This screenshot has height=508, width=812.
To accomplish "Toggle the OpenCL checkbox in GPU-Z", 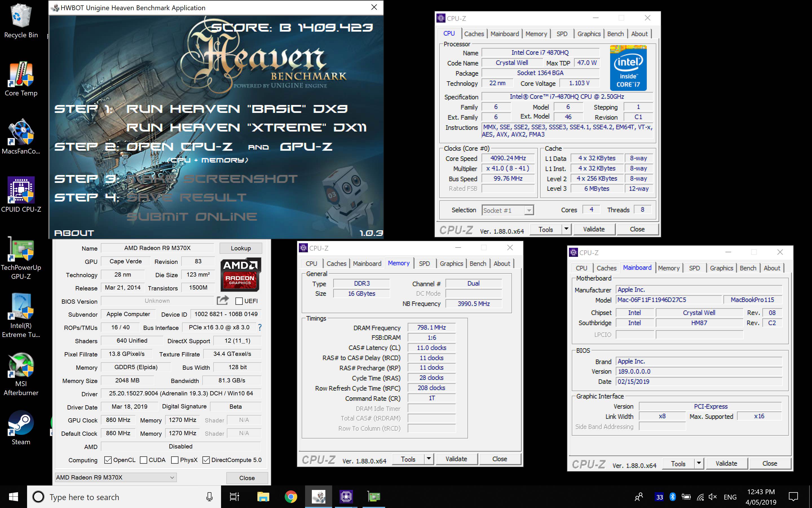I will click(108, 460).
